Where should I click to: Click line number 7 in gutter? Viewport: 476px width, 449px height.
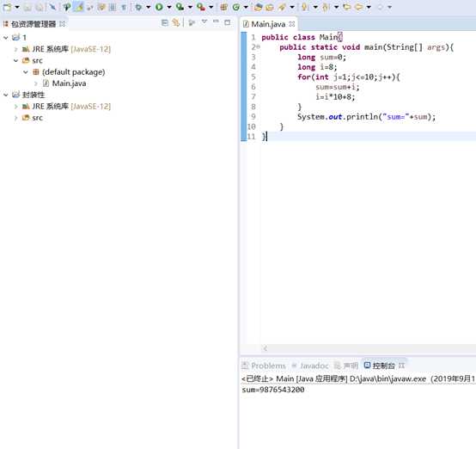253,96
